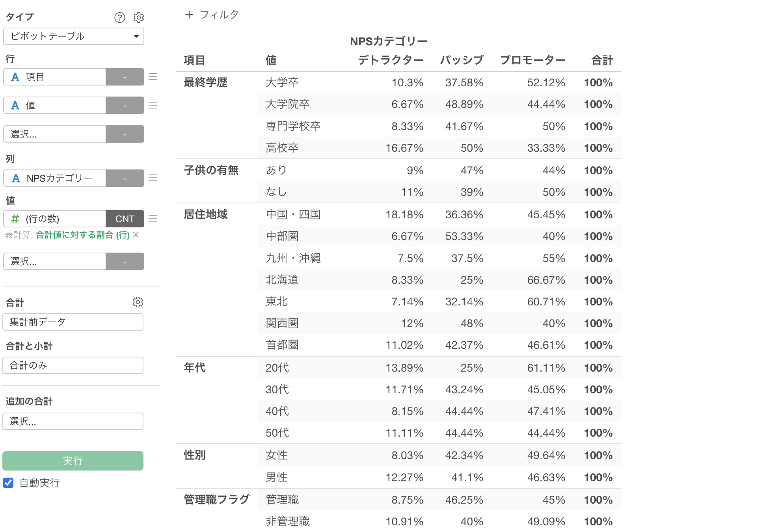Click the CNT aggregation button
The image size is (767, 532).
click(125, 219)
